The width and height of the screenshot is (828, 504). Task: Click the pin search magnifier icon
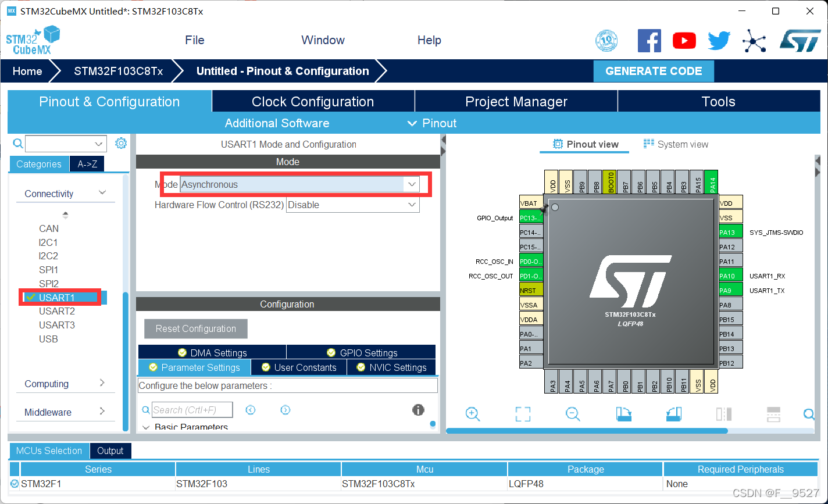tap(809, 414)
